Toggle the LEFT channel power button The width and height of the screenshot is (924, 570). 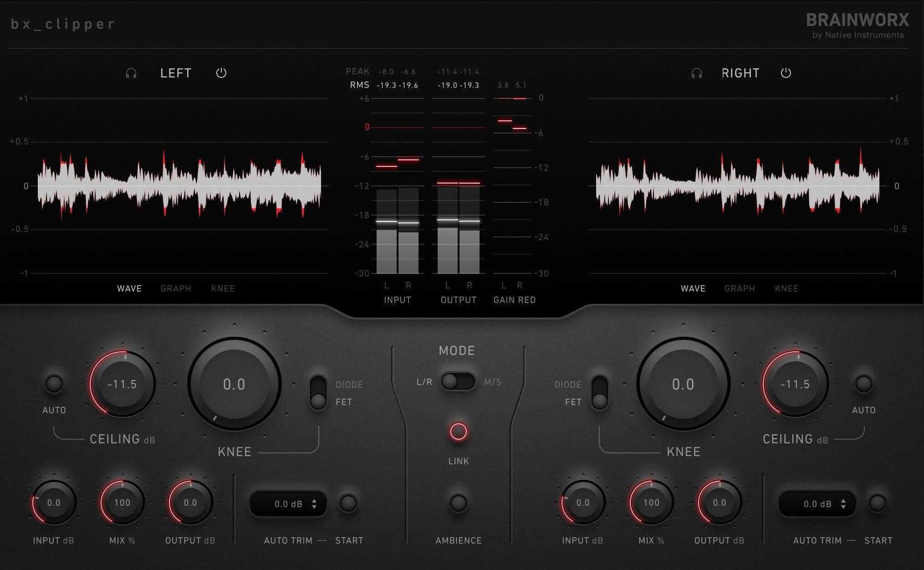point(221,73)
